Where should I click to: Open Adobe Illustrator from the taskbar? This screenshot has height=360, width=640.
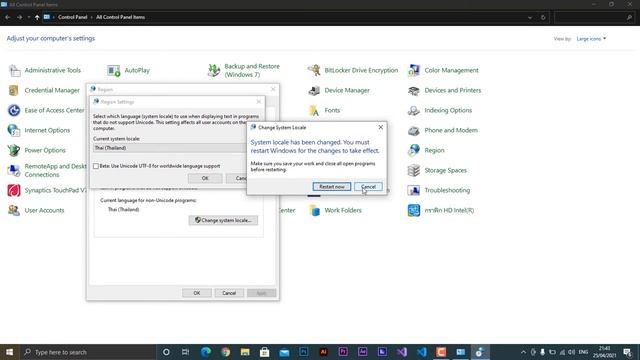click(323, 352)
